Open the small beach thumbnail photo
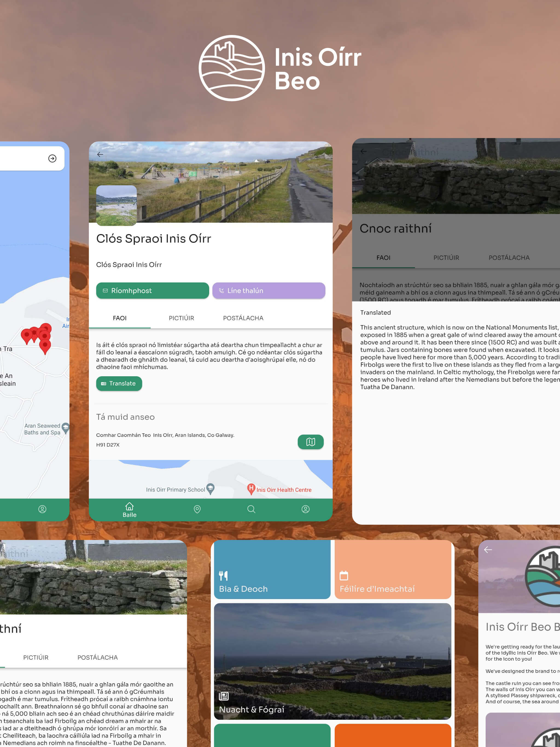This screenshot has height=747, width=560. coord(116,205)
